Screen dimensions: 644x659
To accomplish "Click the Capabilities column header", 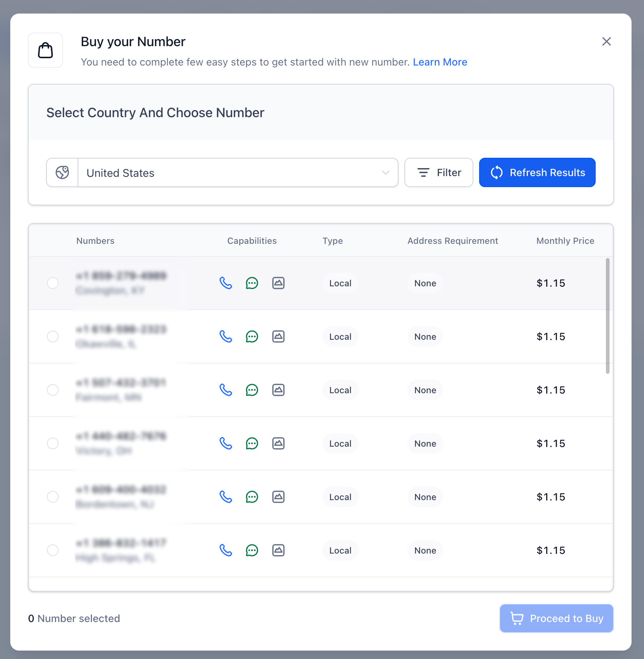I will (x=252, y=241).
